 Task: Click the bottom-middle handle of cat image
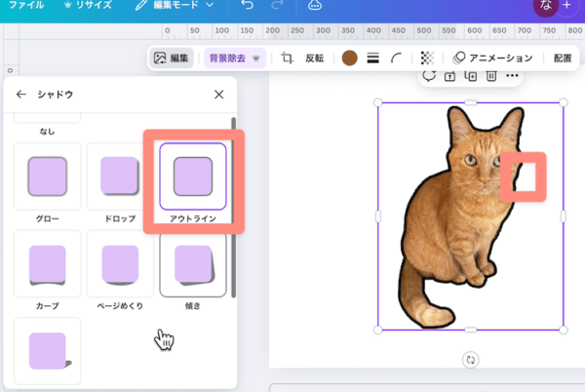[471, 330]
